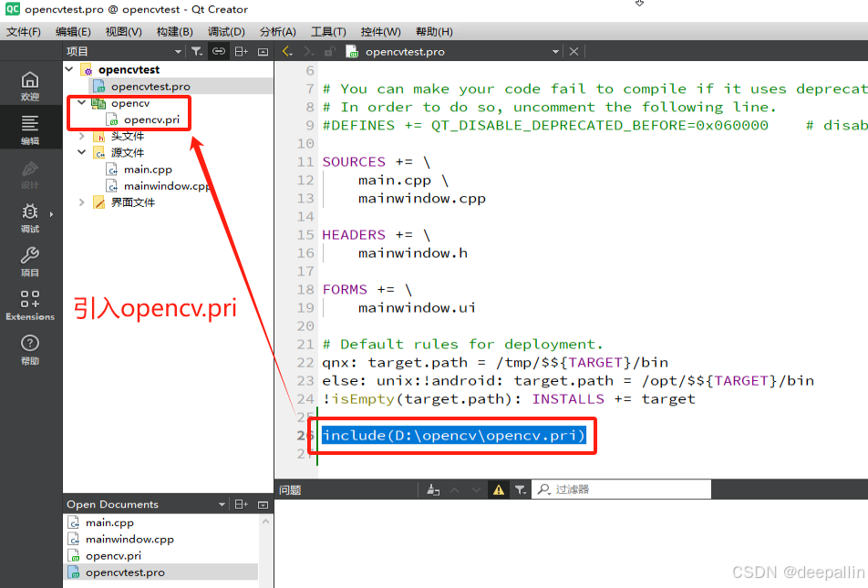
Task: Click the HEADERS line in editor
Action: (377, 235)
